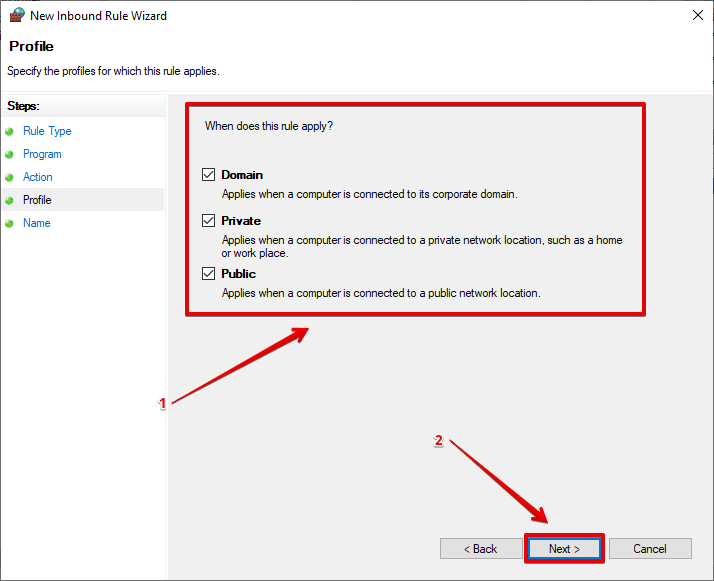The width and height of the screenshot is (714, 581).
Task: Click the Next button
Action: click(564, 549)
